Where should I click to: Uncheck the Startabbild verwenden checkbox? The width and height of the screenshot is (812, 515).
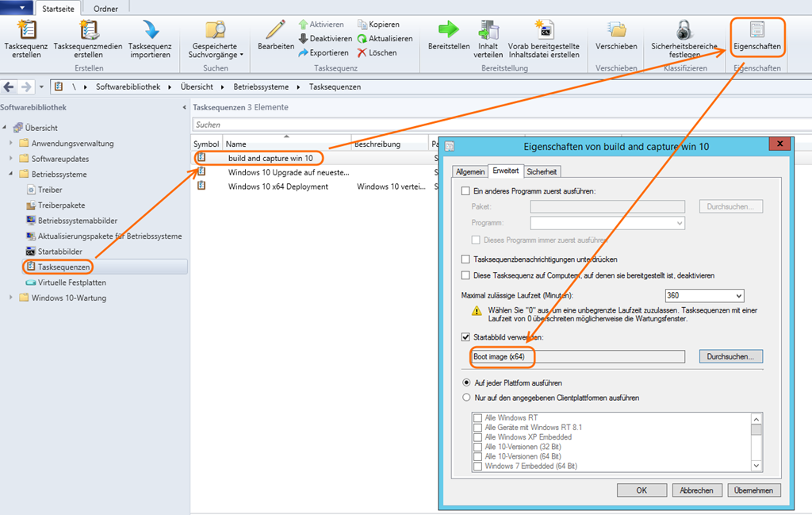point(465,337)
